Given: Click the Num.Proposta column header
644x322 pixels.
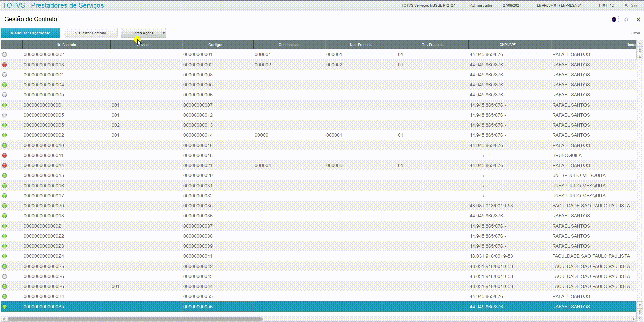Looking at the screenshot, I should coord(361,45).
